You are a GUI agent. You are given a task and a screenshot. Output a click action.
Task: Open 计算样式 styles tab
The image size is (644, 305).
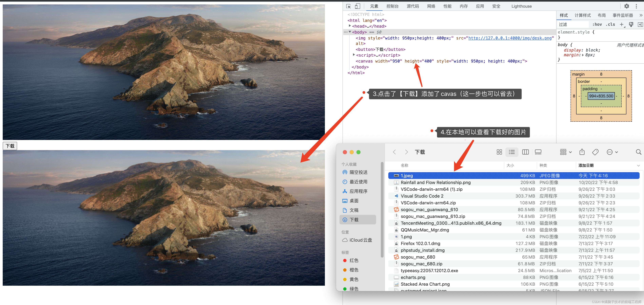582,15
